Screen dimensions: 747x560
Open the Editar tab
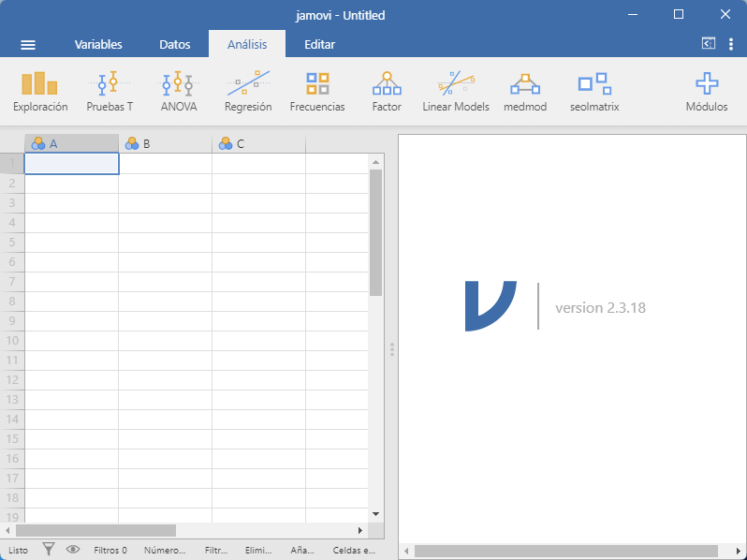(x=319, y=44)
